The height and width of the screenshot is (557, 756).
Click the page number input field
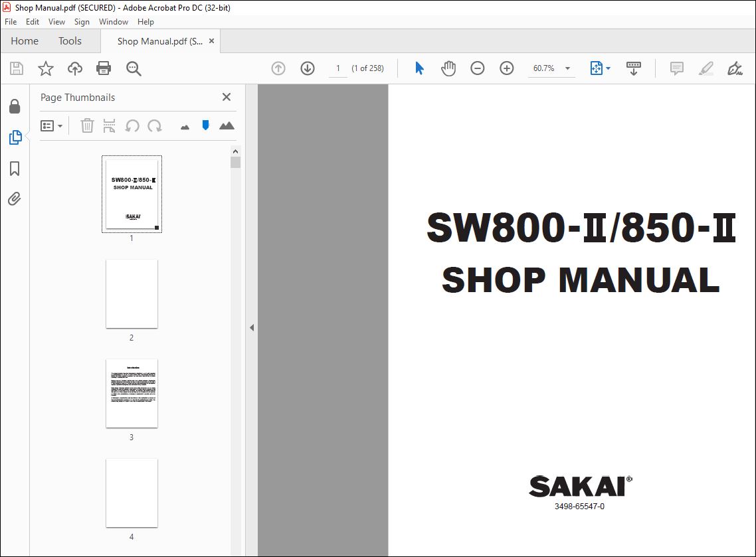point(338,68)
